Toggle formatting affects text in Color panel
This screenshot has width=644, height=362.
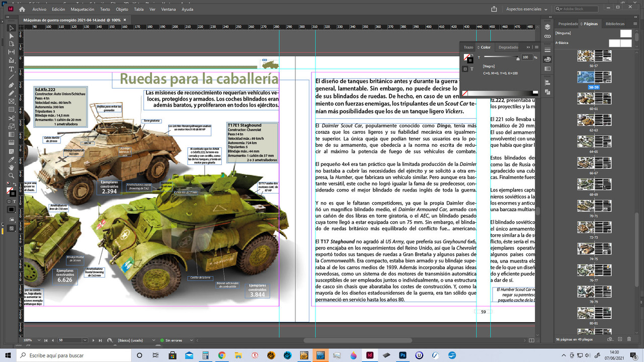coord(471,68)
